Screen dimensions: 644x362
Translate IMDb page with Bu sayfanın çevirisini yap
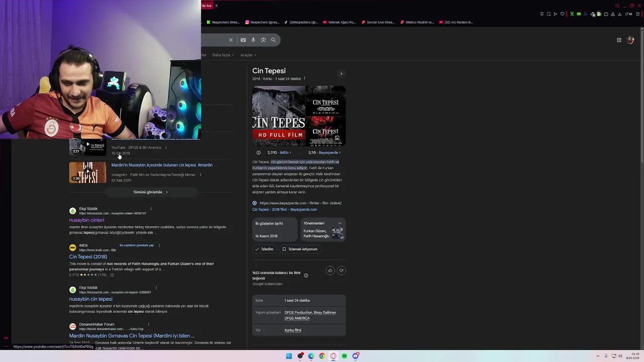click(x=136, y=245)
